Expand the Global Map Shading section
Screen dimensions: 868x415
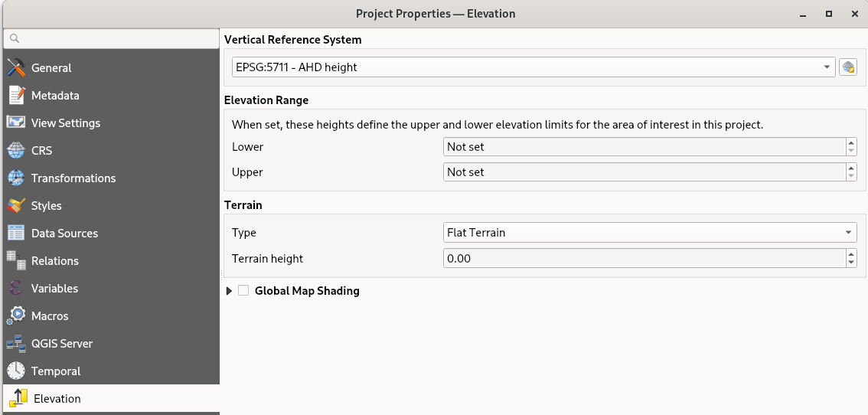click(230, 291)
